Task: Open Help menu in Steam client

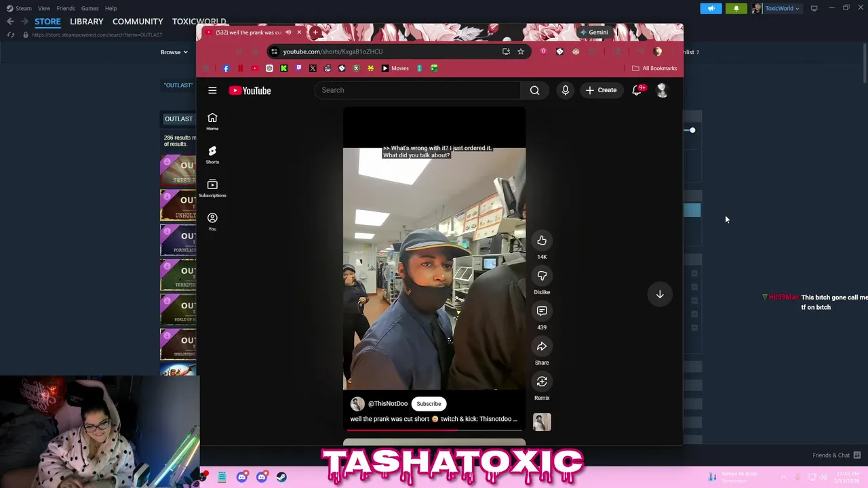Action: (x=111, y=8)
